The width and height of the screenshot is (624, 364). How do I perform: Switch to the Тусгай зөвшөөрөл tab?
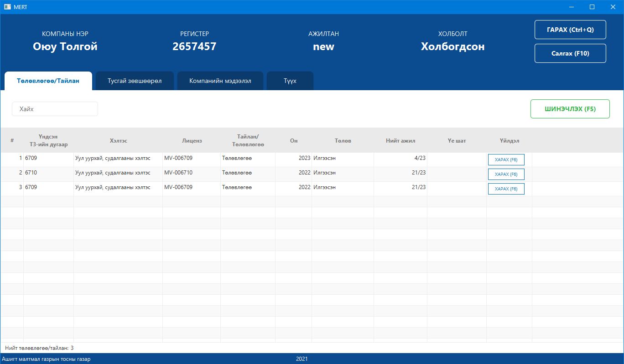135,81
